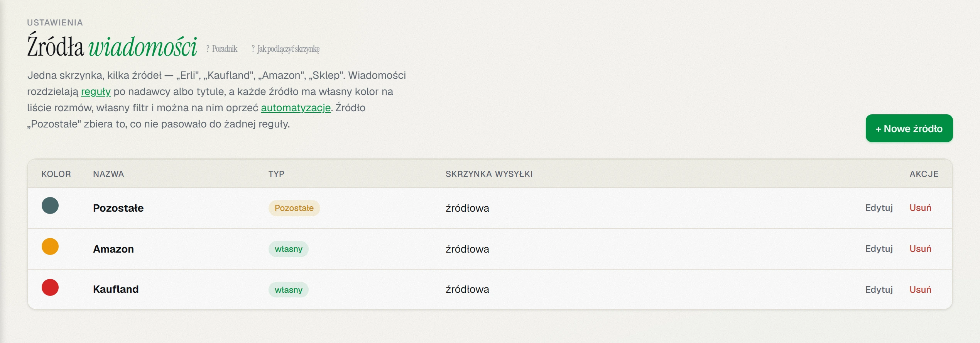This screenshot has height=343, width=980.
Task: Click the yellow 'Pozostałe' type badge
Action: [294, 208]
